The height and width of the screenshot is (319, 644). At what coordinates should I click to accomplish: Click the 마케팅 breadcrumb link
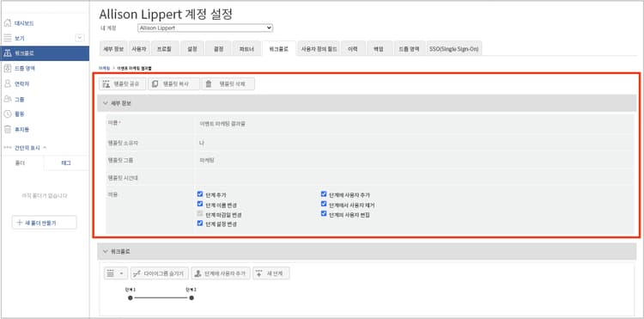click(105, 67)
